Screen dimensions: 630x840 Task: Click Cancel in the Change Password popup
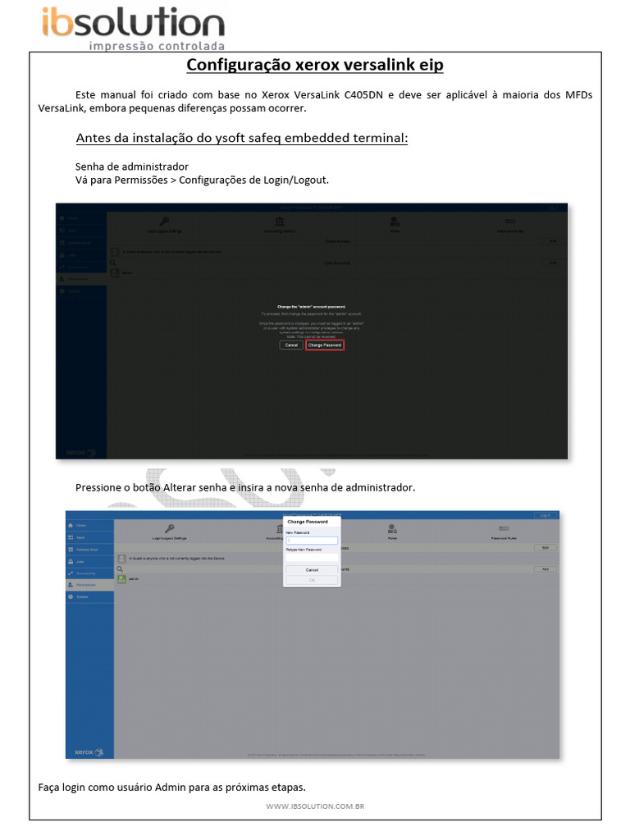pos(312,570)
